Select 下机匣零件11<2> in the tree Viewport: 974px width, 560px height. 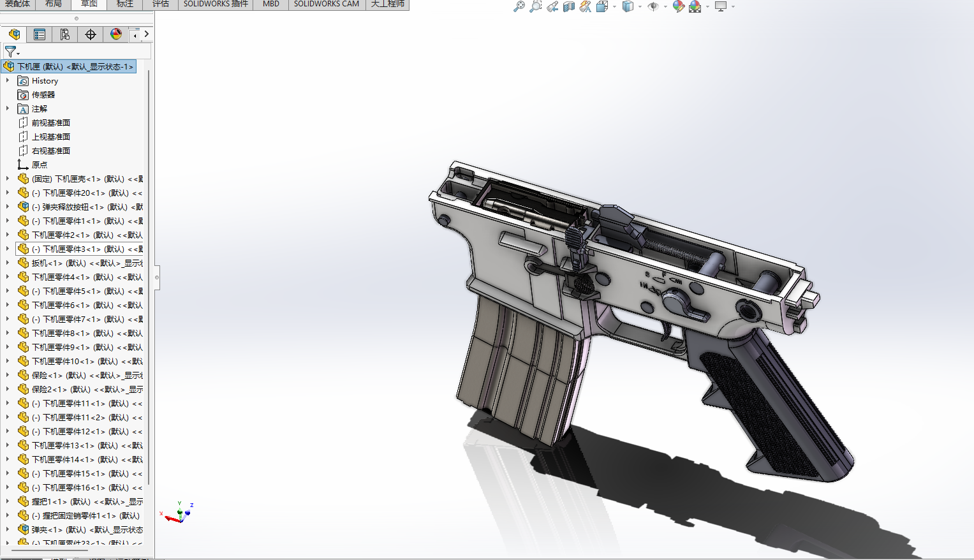click(x=87, y=417)
